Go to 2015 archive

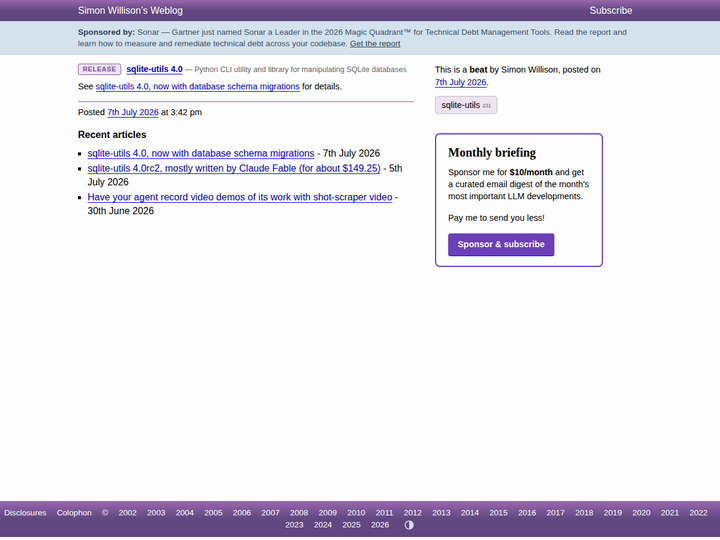(x=498, y=513)
